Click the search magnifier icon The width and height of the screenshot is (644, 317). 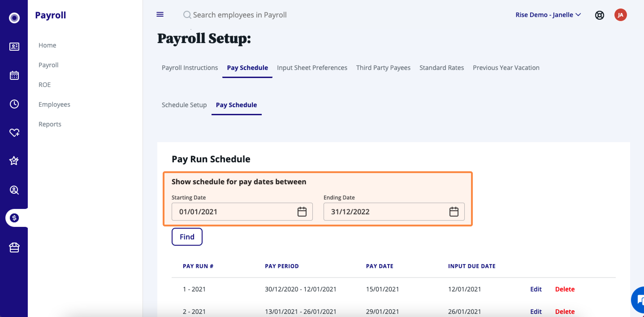click(187, 15)
